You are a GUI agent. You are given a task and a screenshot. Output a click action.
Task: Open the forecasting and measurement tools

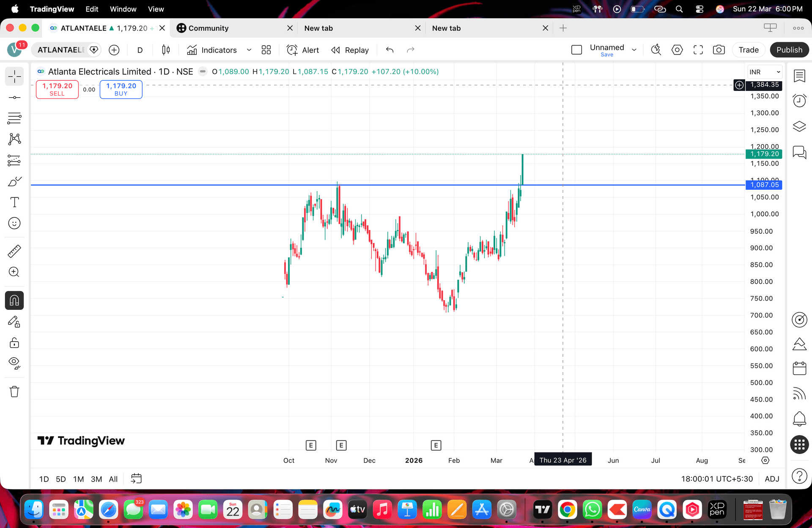(x=14, y=160)
